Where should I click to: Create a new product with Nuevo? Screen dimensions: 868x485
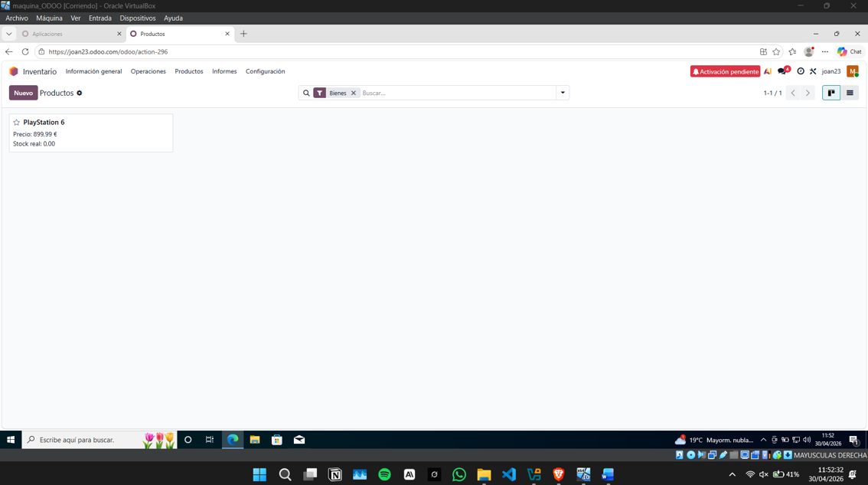tap(23, 93)
